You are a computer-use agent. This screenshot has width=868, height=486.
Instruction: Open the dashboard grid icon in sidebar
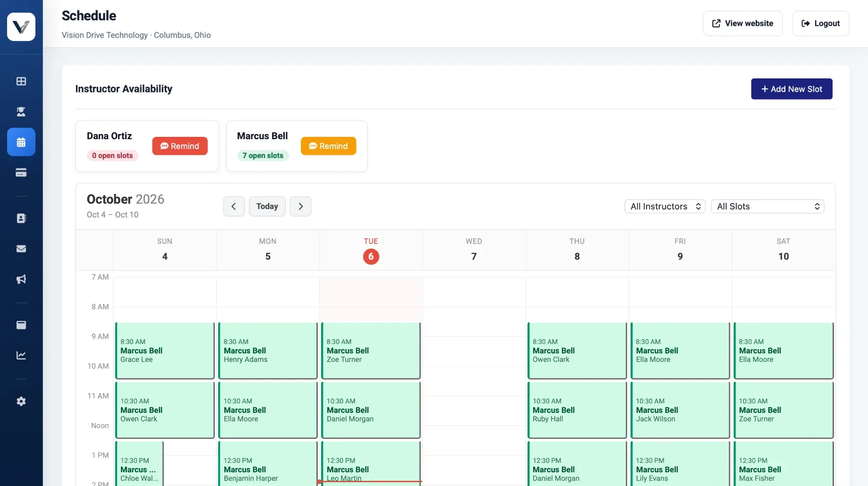tap(21, 81)
